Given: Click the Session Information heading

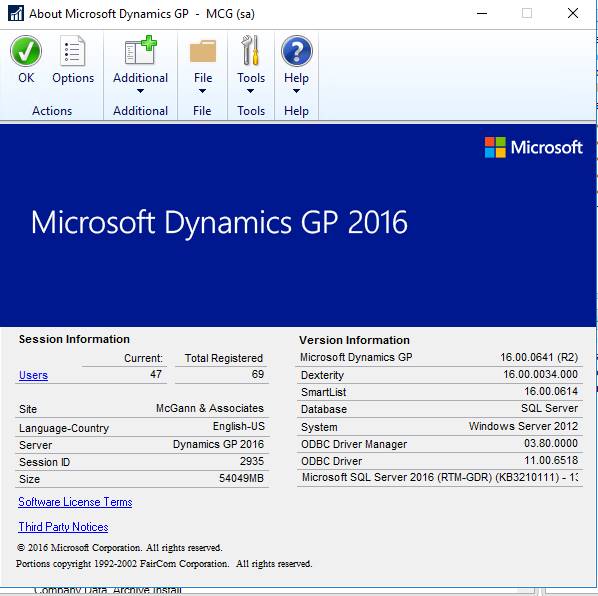Looking at the screenshot, I should click(x=74, y=339).
